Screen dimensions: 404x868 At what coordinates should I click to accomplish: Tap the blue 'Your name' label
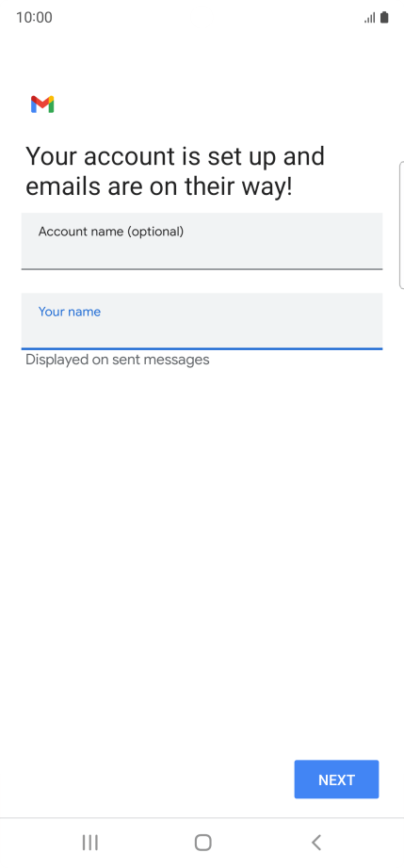coord(69,312)
